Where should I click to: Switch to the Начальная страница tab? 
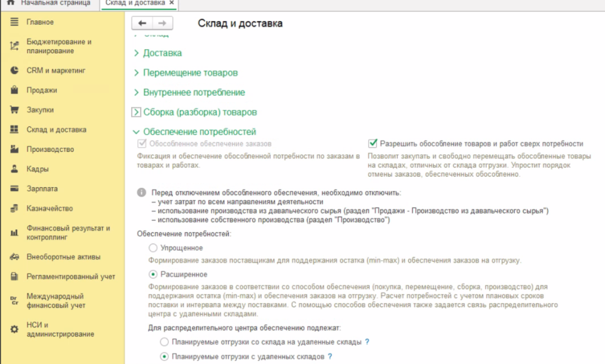(x=55, y=4)
